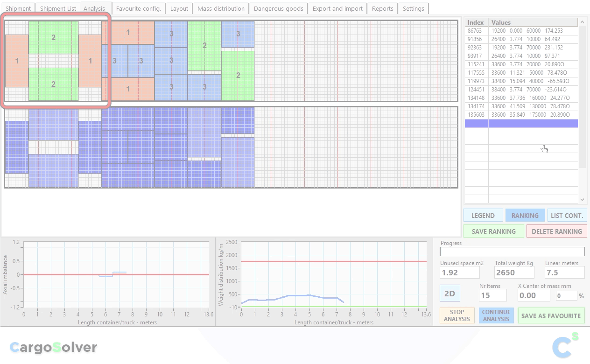Toggle the 2D view button
The height and width of the screenshot is (364, 590).
[x=450, y=294]
